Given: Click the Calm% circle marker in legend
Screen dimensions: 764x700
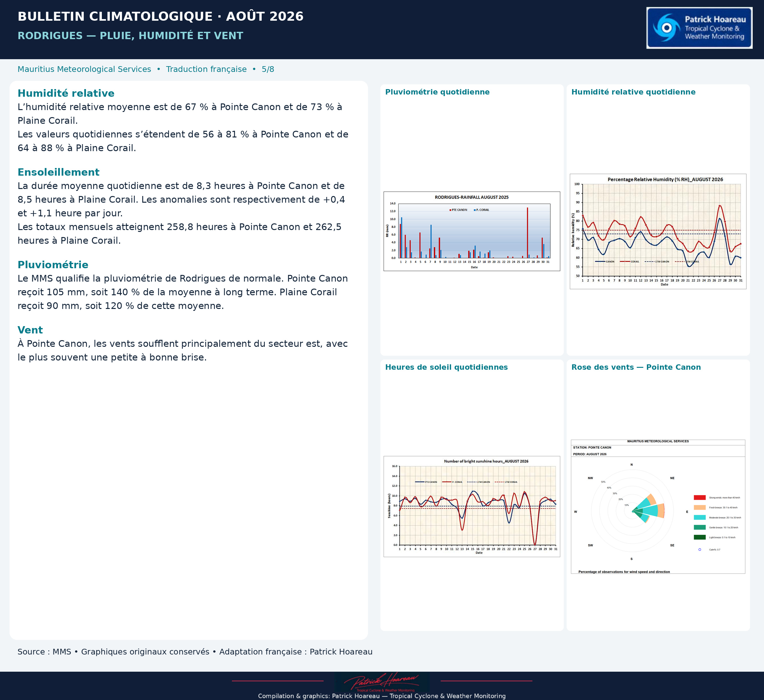Looking at the screenshot, I should click(x=700, y=549).
